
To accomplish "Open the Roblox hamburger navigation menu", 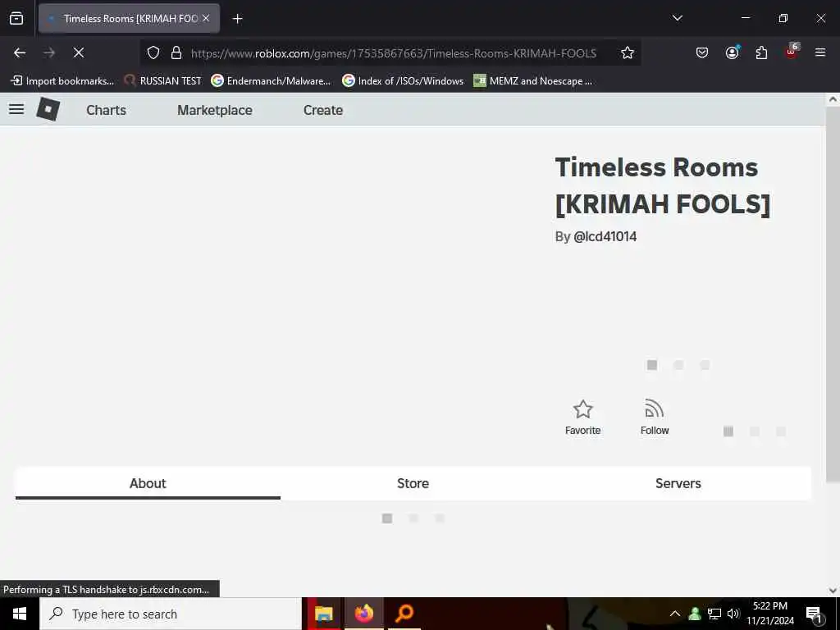I will [16, 109].
